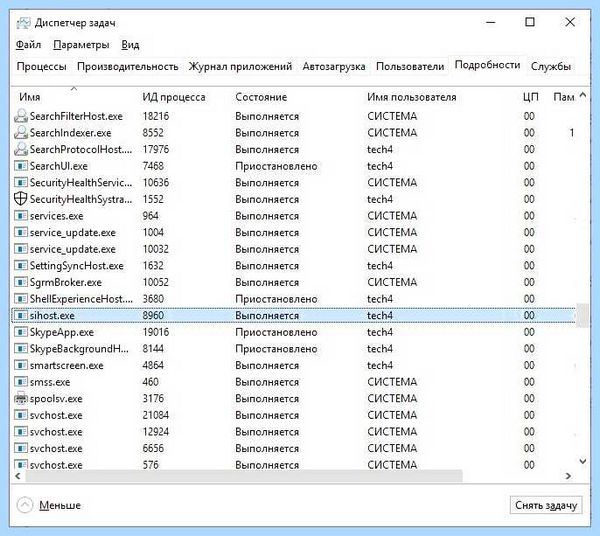
Task: Click the SkypeBackgroundHost process icon
Action: pyautogui.click(x=21, y=349)
